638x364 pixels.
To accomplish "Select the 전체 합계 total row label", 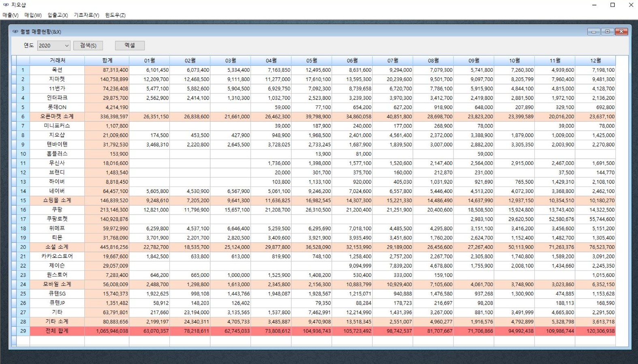I will pyautogui.click(x=57, y=331).
